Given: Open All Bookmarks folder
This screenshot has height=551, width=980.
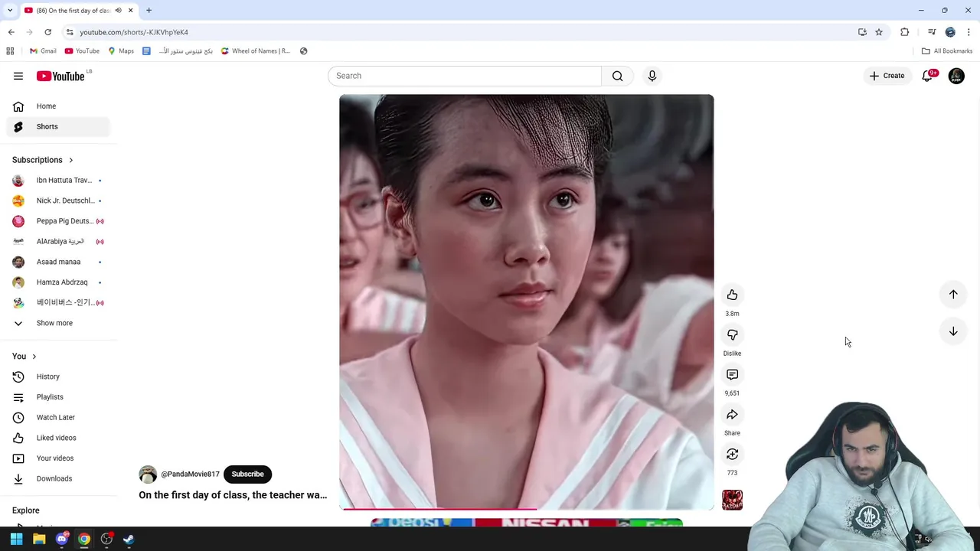Looking at the screenshot, I should coord(947,51).
